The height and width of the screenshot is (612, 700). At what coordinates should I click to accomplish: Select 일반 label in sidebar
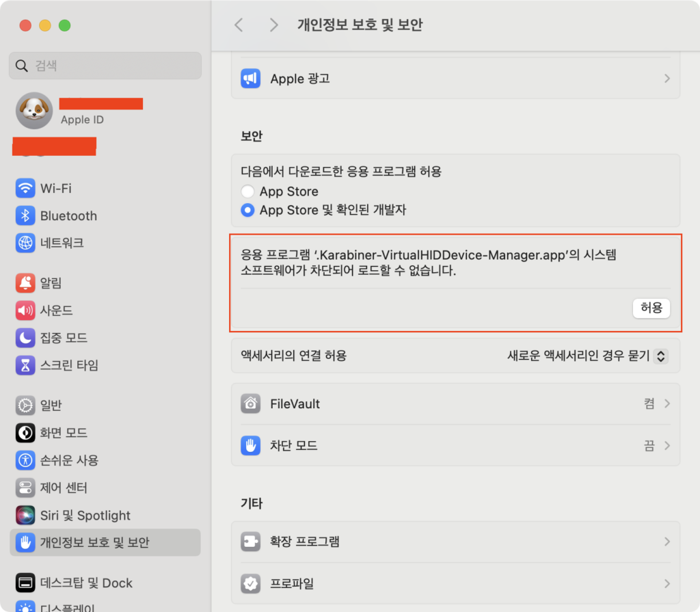point(51,405)
